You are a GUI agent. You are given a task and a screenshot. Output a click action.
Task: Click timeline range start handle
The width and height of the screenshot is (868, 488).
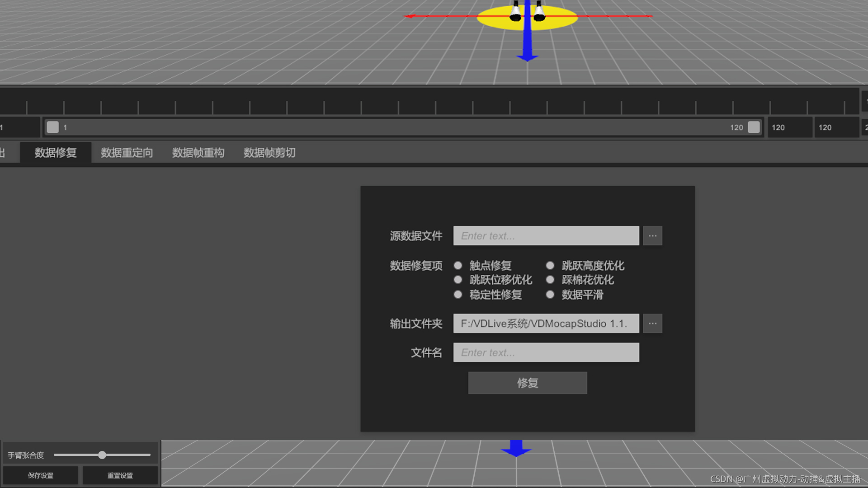click(53, 127)
